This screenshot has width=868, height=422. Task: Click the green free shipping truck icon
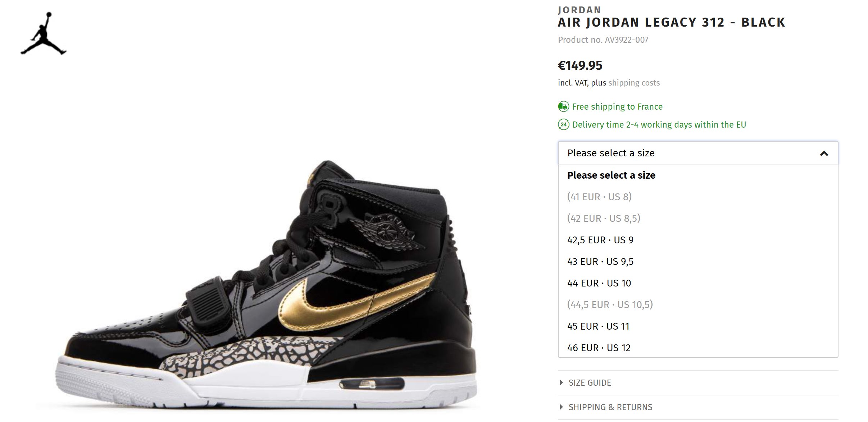(563, 107)
